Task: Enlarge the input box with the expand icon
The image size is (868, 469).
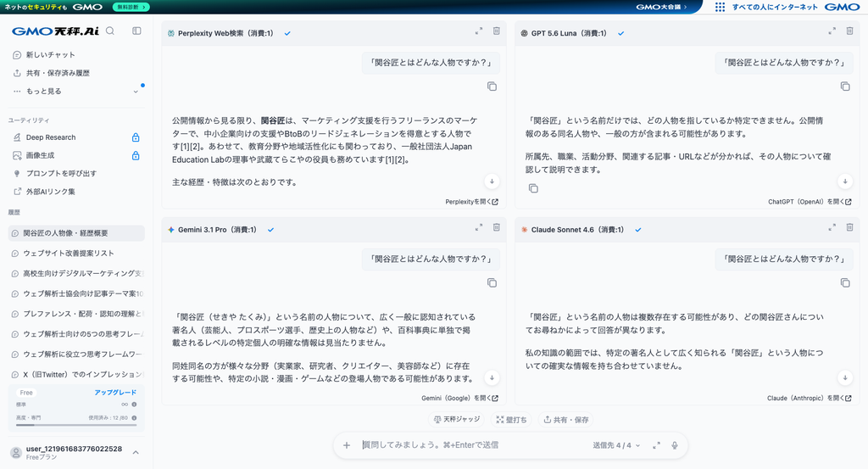Action: [x=657, y=445]
